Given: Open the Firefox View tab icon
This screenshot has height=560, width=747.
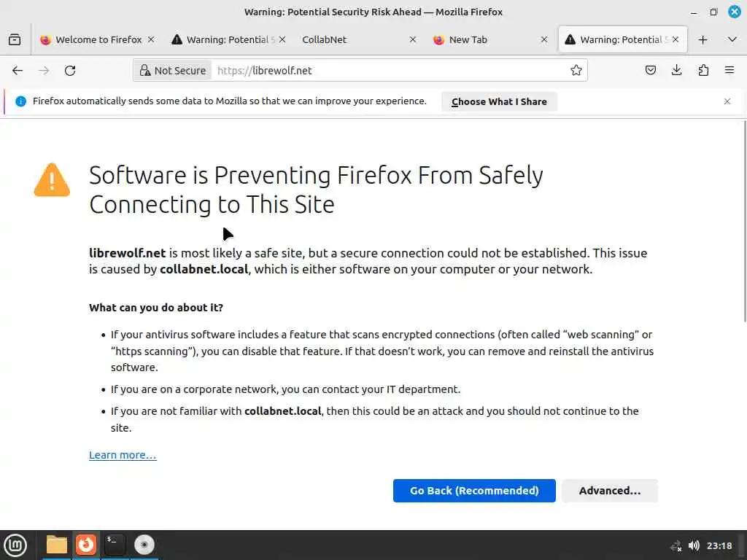Looking at the screenshot, I should point(15,39).
